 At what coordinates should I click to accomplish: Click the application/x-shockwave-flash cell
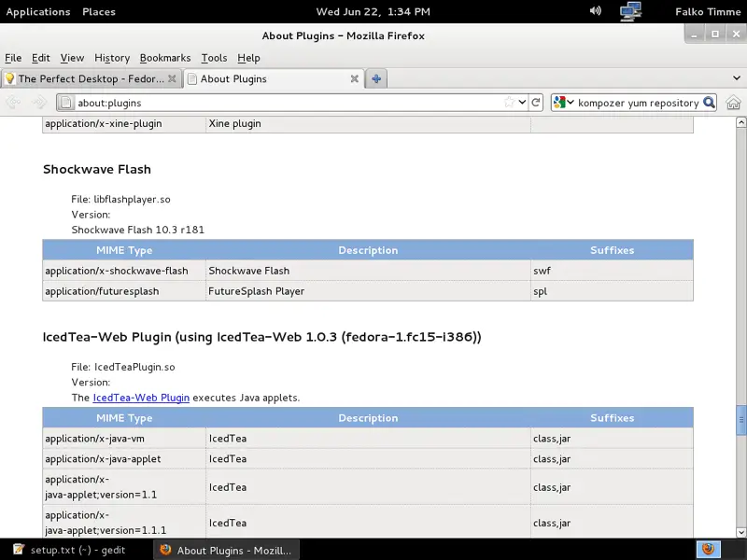tap(124, 271)
